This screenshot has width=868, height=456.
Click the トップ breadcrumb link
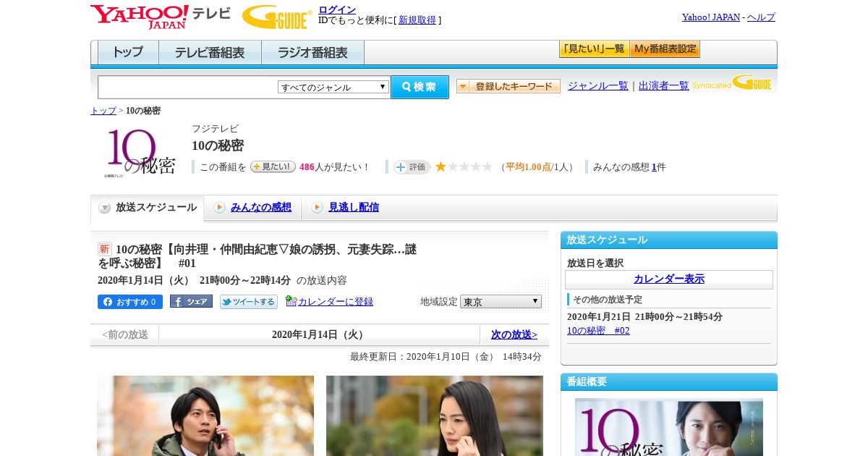(103, 111)
